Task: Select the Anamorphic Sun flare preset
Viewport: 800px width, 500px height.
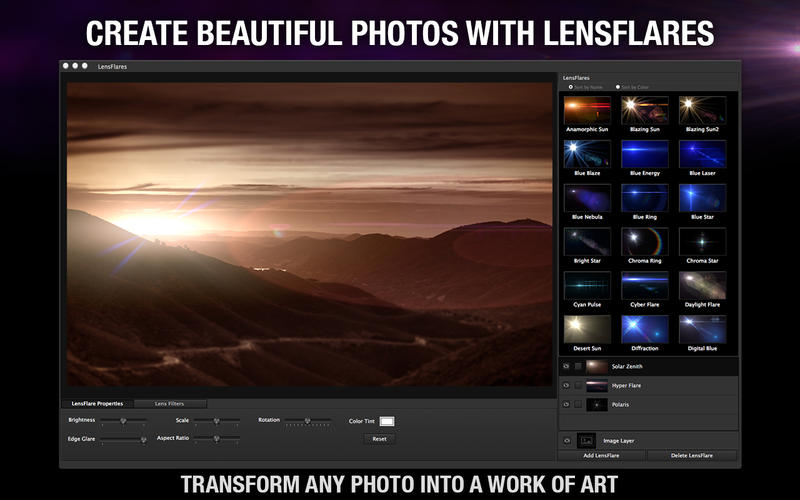Action: [x=587, y=110]
